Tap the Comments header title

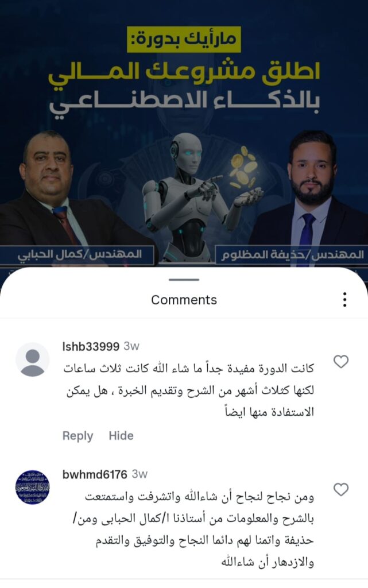tap(184, 300)
